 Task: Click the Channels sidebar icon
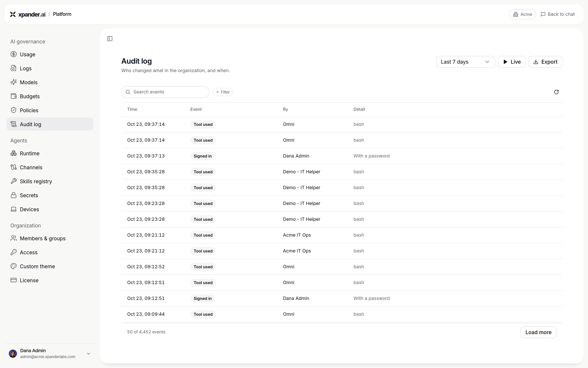[x=14, y=167]
